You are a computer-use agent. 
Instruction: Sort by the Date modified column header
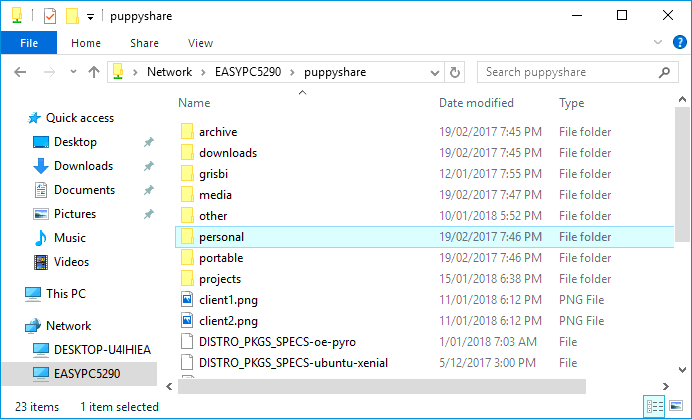(x=476, y=103)
